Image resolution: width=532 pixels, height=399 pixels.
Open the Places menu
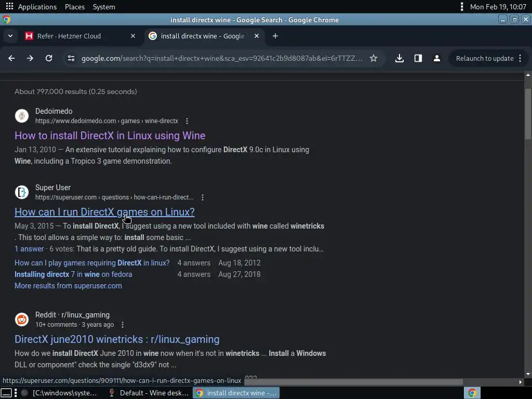(75, 7)
